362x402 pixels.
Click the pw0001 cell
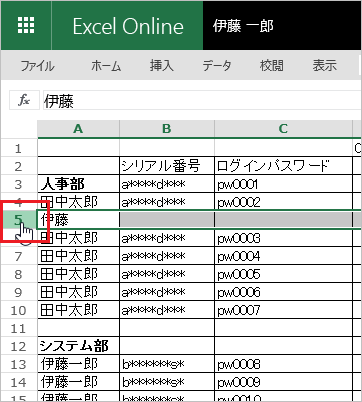pyautogui.click(x=283, y=184)
